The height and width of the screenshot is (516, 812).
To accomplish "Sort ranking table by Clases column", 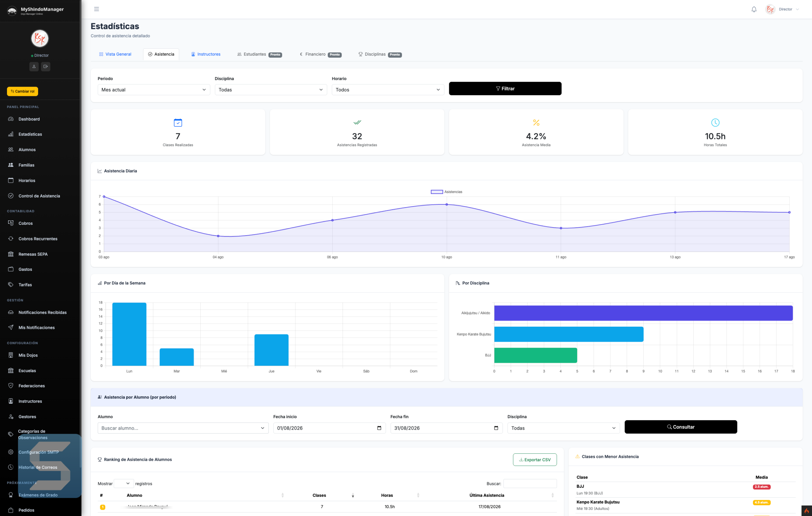I will click(319, 495).
